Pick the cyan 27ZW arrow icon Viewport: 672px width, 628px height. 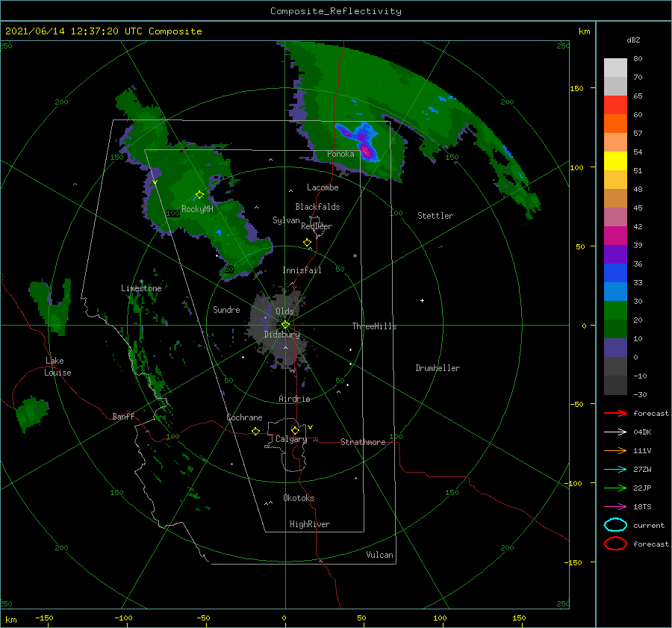point(615,470)
